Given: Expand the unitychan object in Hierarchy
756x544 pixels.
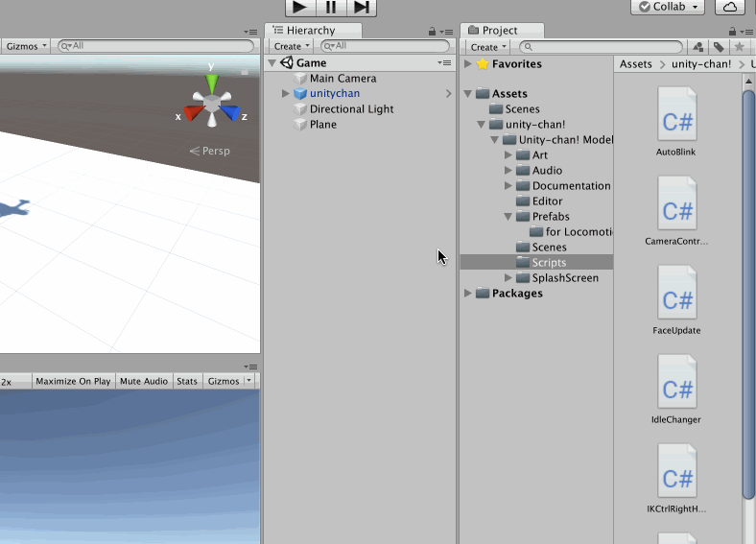Looking at the screenshot, I should pyautogui.click(x=286, y=94).
